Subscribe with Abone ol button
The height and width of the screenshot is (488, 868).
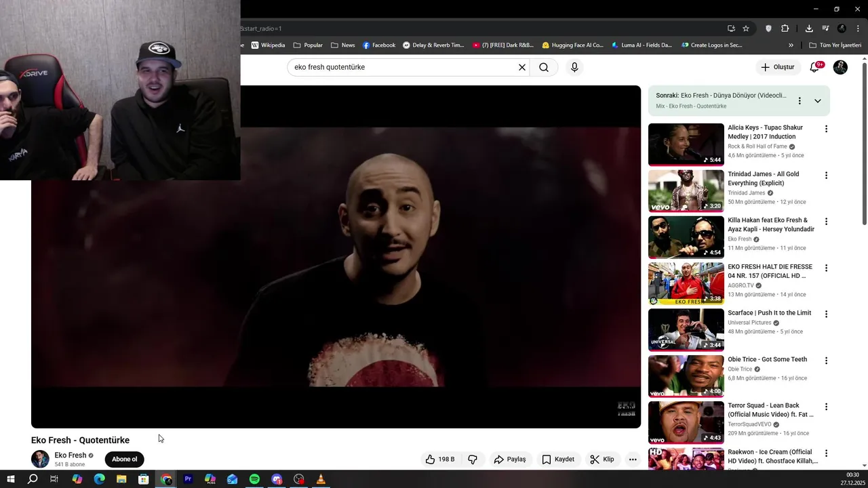[x=125, y=460]
